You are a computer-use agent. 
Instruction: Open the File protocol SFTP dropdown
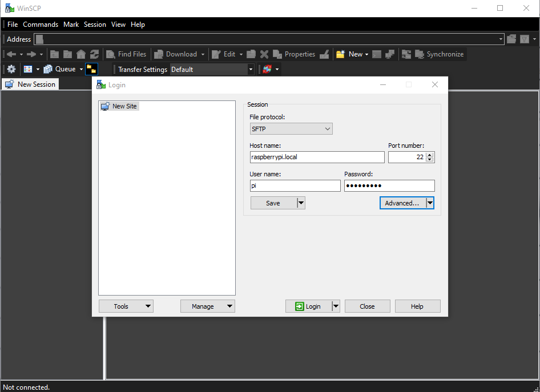point(291,129)
